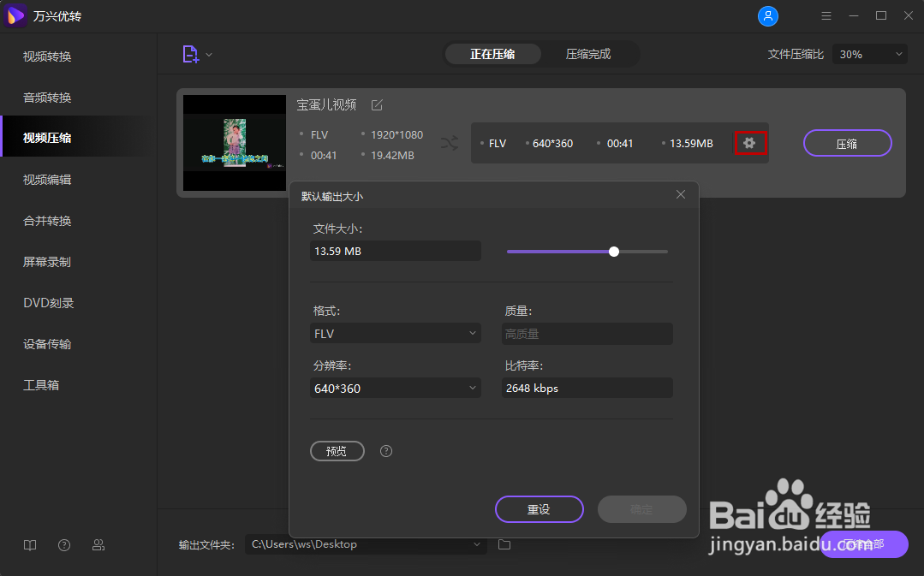Select the DVD刻录 burning feature
Screen dimensions: 924x576
(x=47, y=302)
